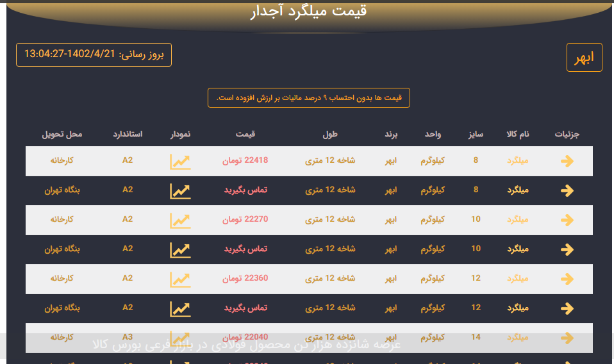Open chart icon for size 8 بنگاه تهران row
The image size is (614, 364).
[180, 191]
